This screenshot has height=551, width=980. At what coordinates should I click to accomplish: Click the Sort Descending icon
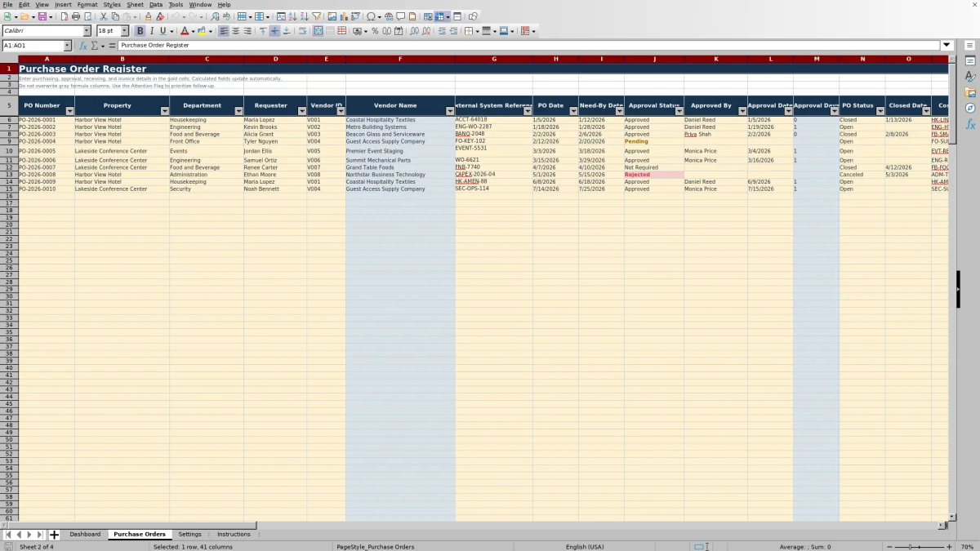(x=304, y=16)
